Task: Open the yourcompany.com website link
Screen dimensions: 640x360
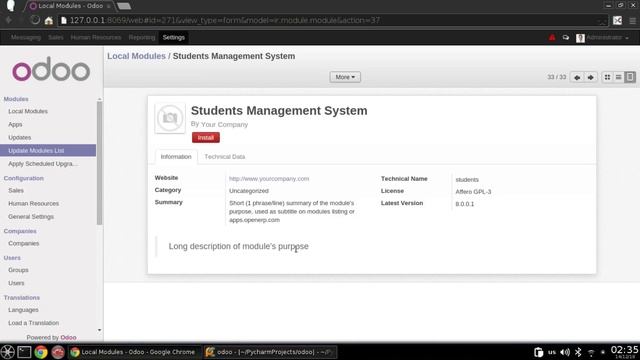Action: (x=269, y=179)
